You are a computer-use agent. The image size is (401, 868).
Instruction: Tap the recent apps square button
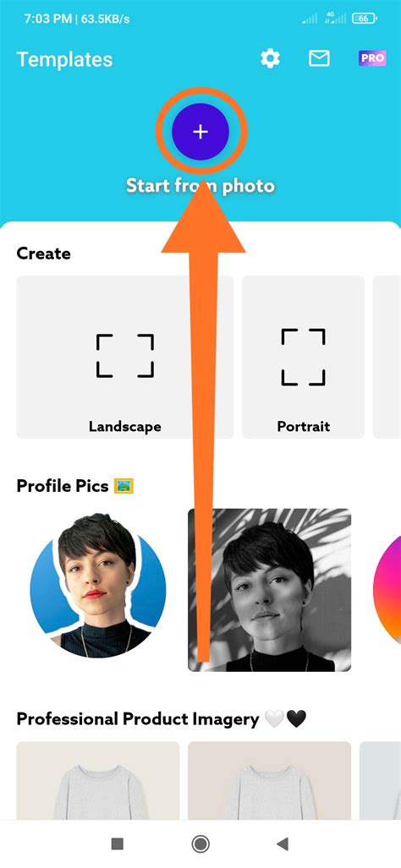coord(117,843)
